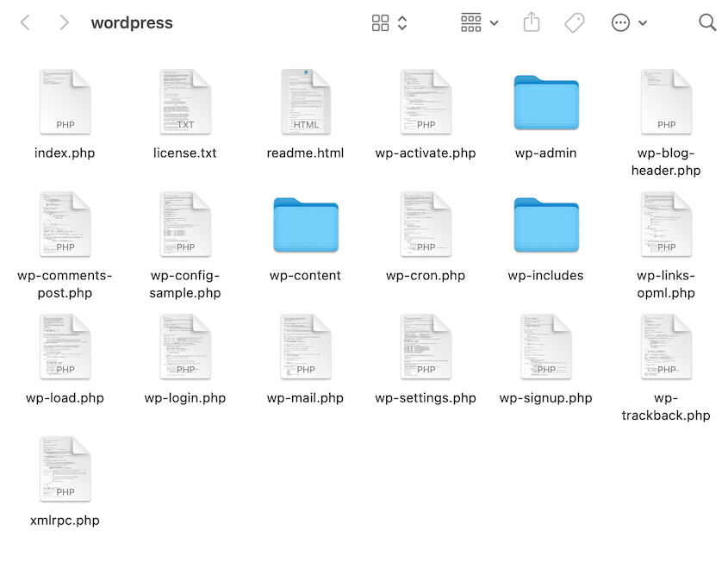Expand the More actions dropdown arrow

[643, 22]
